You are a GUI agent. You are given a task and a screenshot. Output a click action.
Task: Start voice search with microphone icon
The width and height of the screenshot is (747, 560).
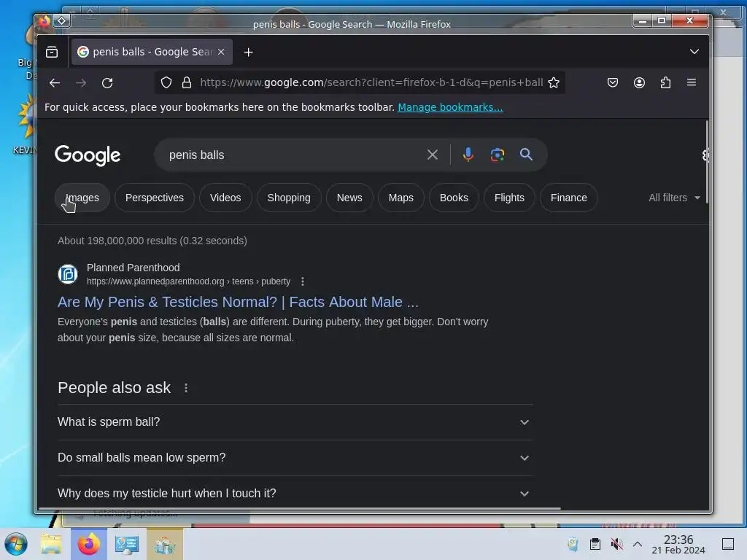tap(468, 155)
